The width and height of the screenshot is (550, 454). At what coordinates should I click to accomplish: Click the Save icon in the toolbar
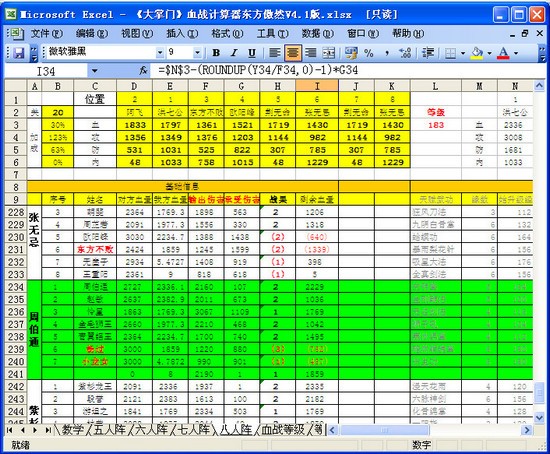(18, 53)
